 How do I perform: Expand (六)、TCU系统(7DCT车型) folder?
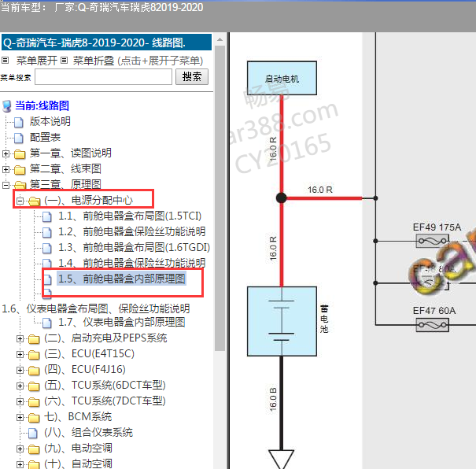click(x=20, y=402)
